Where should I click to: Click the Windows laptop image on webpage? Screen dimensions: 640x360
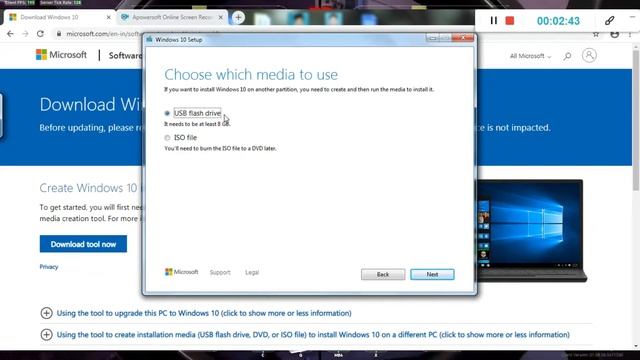coord(531,231)
